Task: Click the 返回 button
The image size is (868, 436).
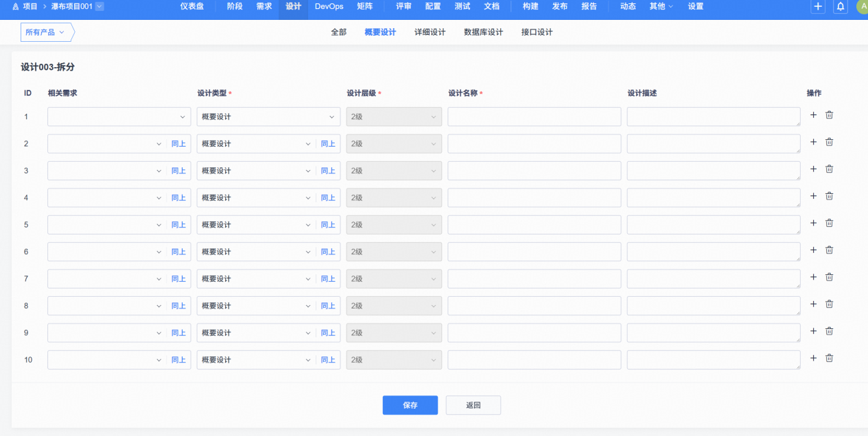Action: pos(473,405)
